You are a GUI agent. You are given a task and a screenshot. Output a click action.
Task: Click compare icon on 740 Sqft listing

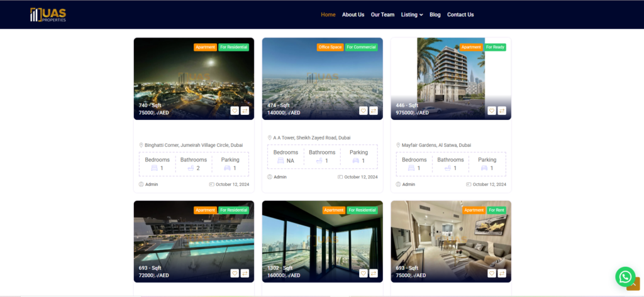[245, 111]
